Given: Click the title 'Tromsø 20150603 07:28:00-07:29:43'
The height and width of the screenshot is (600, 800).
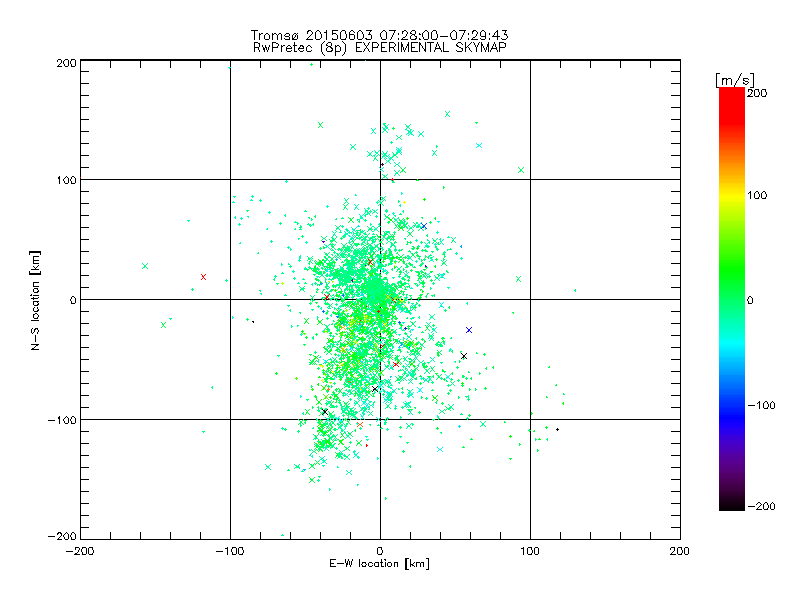Looking at the screenshot, I should point(379,35).
